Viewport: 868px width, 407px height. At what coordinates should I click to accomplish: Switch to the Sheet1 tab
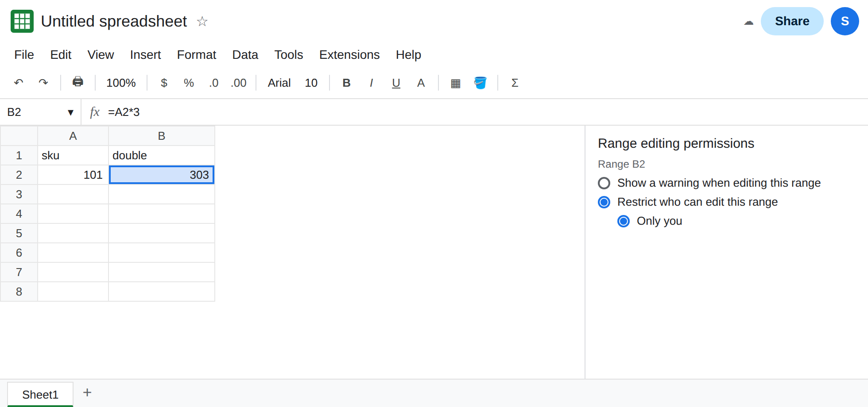40,394
